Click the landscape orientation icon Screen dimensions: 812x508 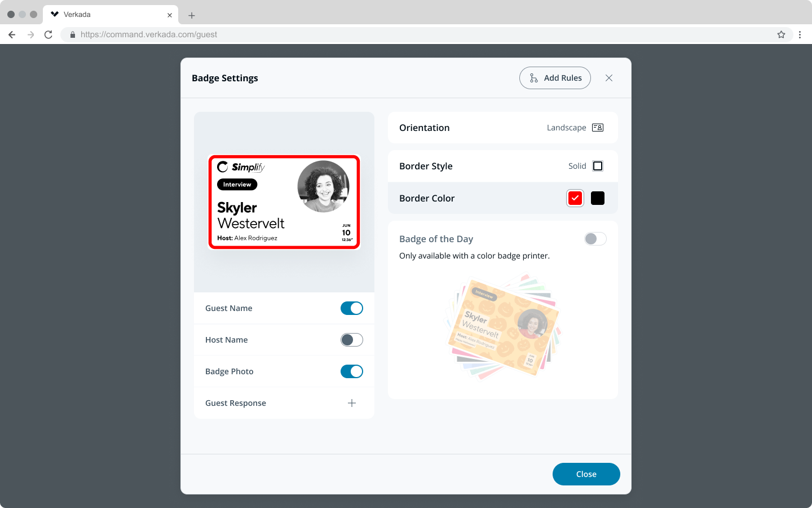(598, 128)
